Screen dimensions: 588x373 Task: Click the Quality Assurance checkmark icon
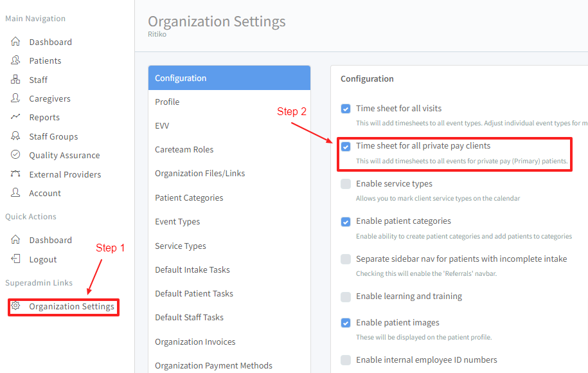tap(15, 155)
